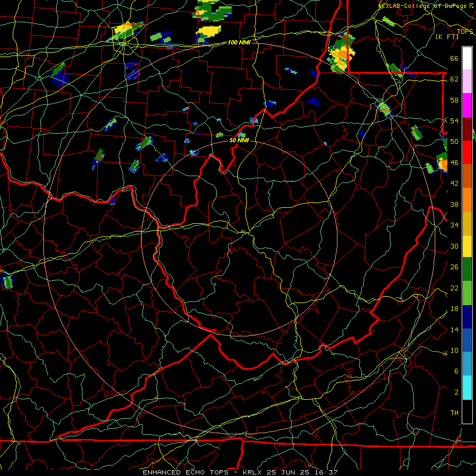
Task: Click the 'KRLX' radar site identifier
Action: point(253,472)
